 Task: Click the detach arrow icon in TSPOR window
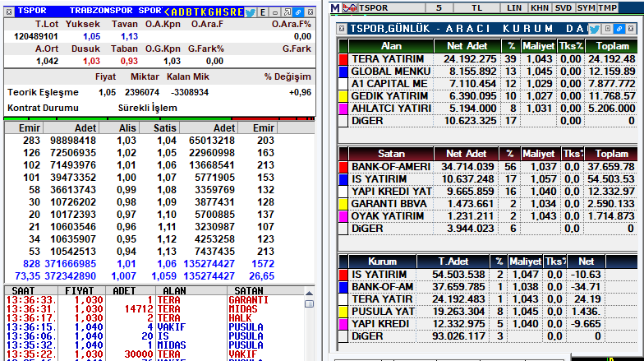[x=287, y=12]
